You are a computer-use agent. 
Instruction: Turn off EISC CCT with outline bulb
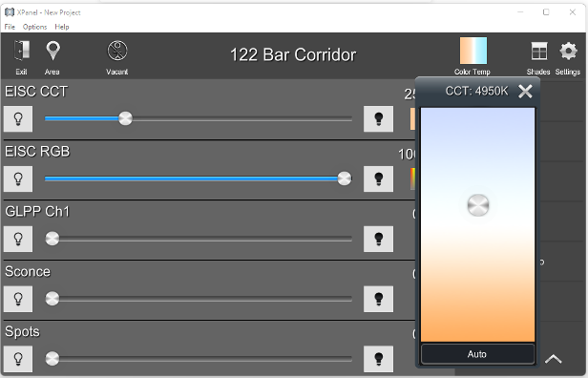coord(18,119)
